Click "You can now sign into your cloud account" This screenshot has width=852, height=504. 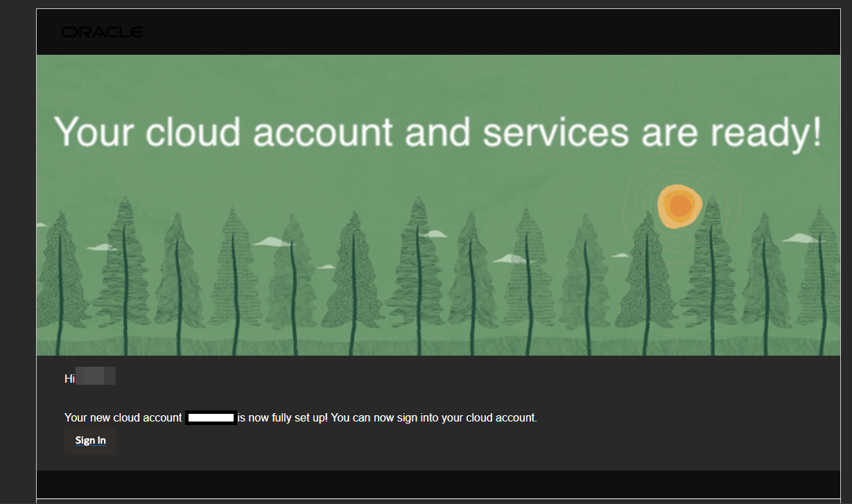[434, 418]
